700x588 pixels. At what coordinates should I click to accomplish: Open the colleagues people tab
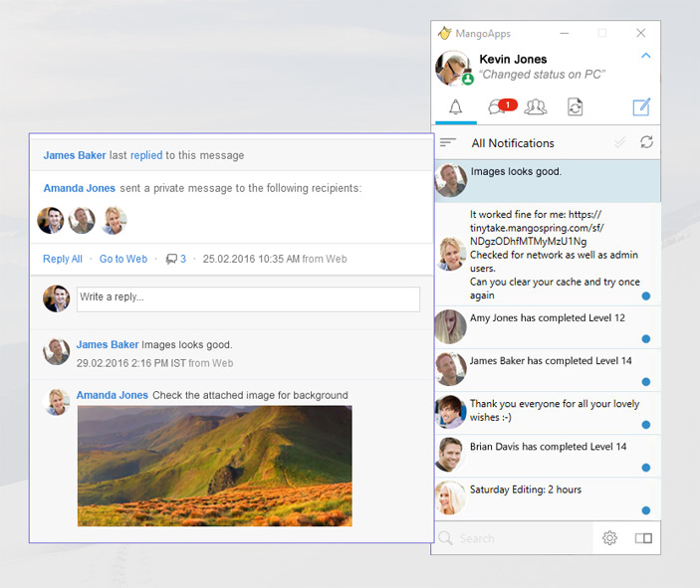536,107
